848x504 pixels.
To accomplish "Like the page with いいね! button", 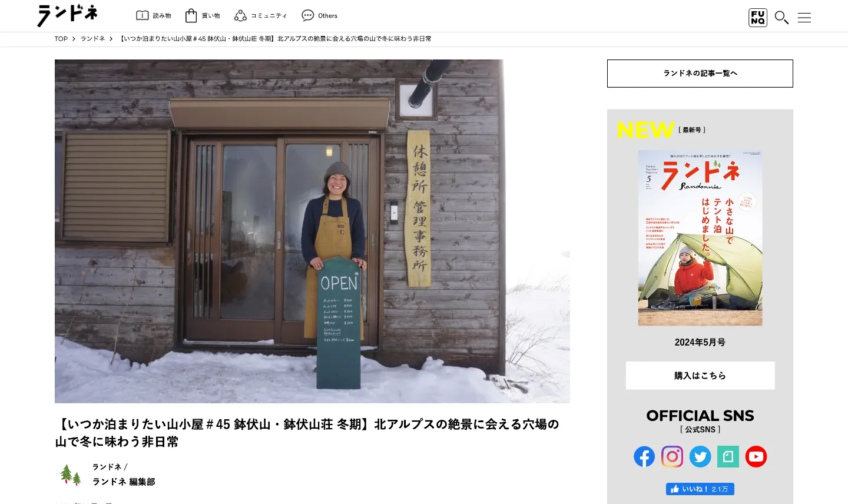I will [x=700, y=489].
